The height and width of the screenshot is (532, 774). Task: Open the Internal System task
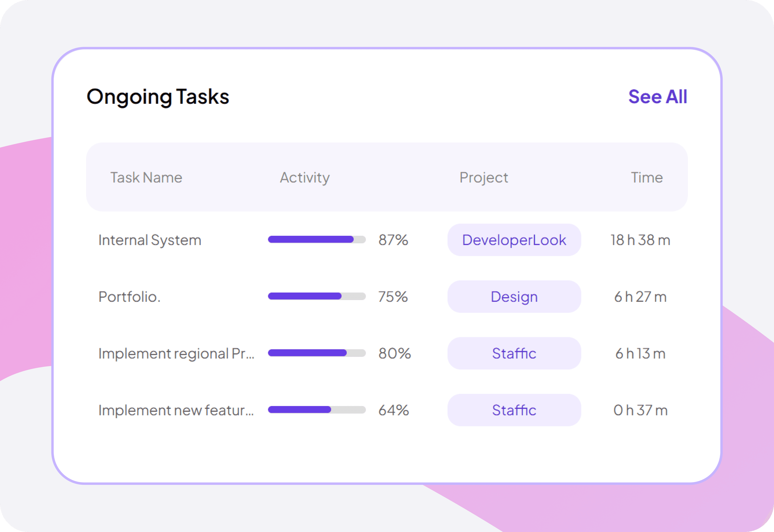tap(150, 240)
